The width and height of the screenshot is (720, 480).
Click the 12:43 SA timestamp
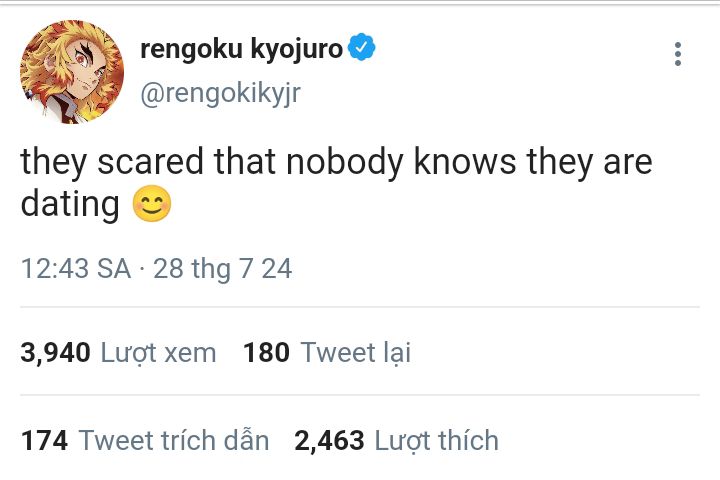tap(75, 269)
